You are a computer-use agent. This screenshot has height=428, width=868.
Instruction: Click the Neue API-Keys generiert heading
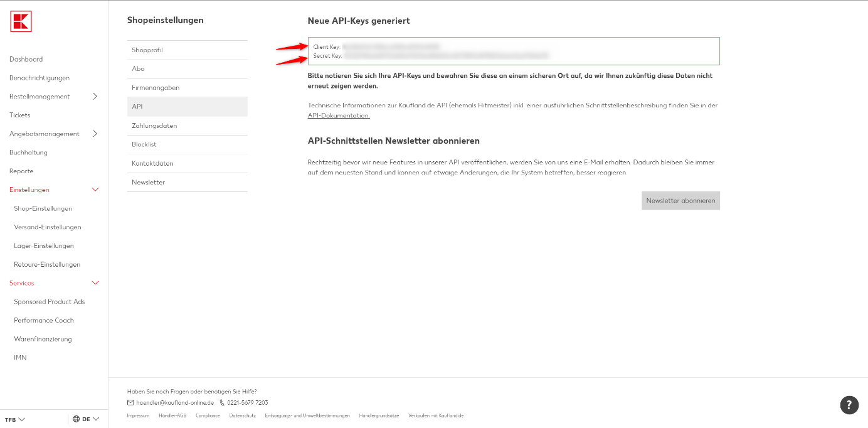(x=359, y=21)
